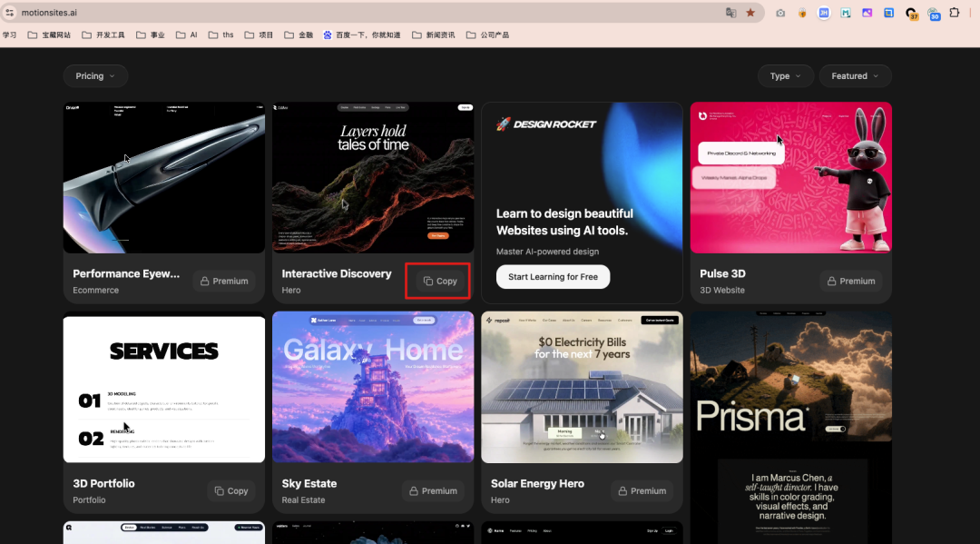Click the Design Rocket logo

pyautogui.click(x=546, y=124)
